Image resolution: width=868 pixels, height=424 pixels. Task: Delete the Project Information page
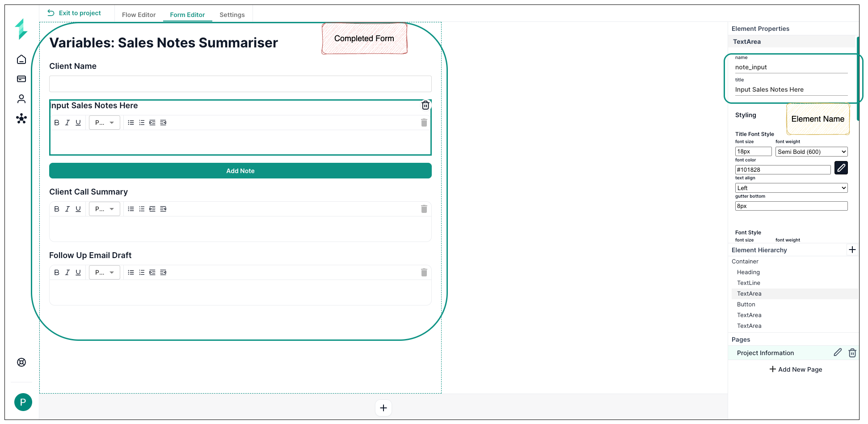coord(852,353)
